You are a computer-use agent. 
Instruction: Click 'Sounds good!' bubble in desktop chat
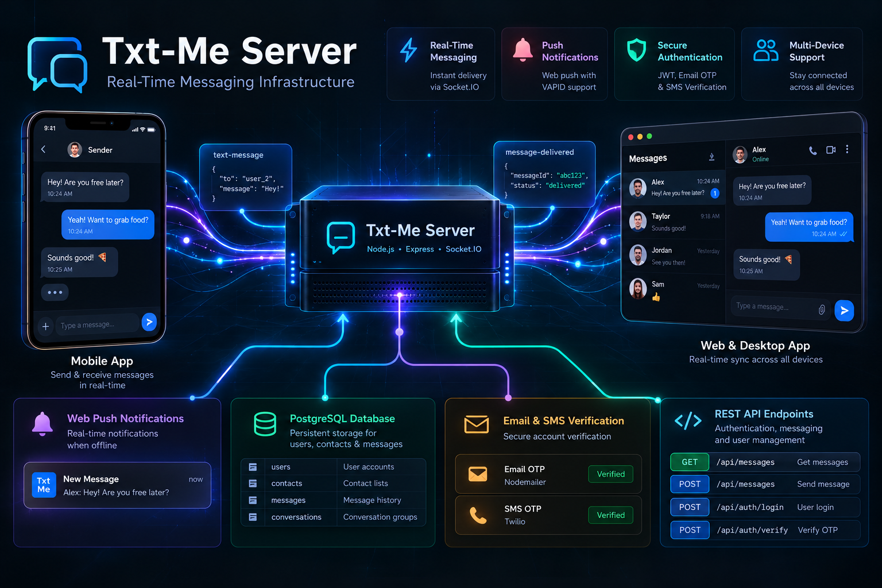tap(766, 265)
